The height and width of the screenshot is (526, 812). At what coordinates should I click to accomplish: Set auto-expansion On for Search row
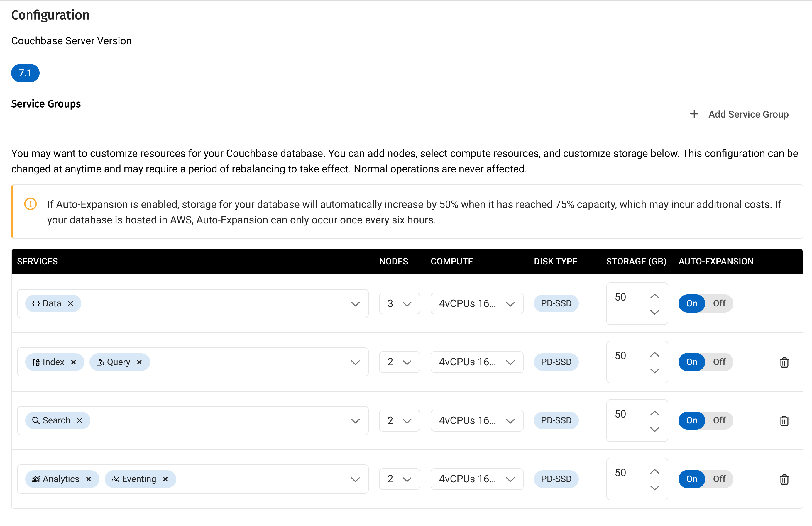pos(691,420)
